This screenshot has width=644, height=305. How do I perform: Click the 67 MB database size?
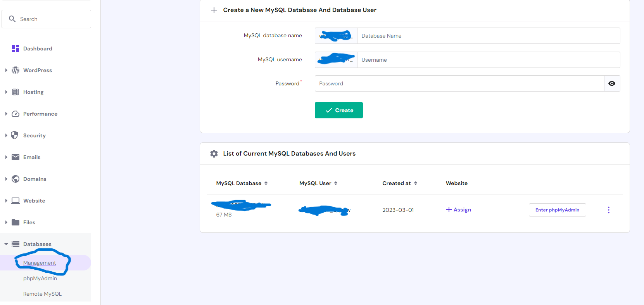(224, 215)
